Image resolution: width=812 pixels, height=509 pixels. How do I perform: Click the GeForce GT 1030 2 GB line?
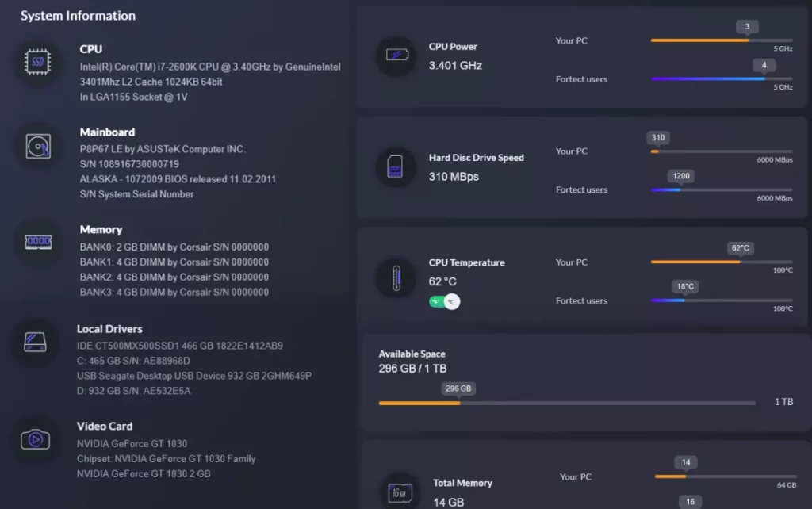coord(144,474)
